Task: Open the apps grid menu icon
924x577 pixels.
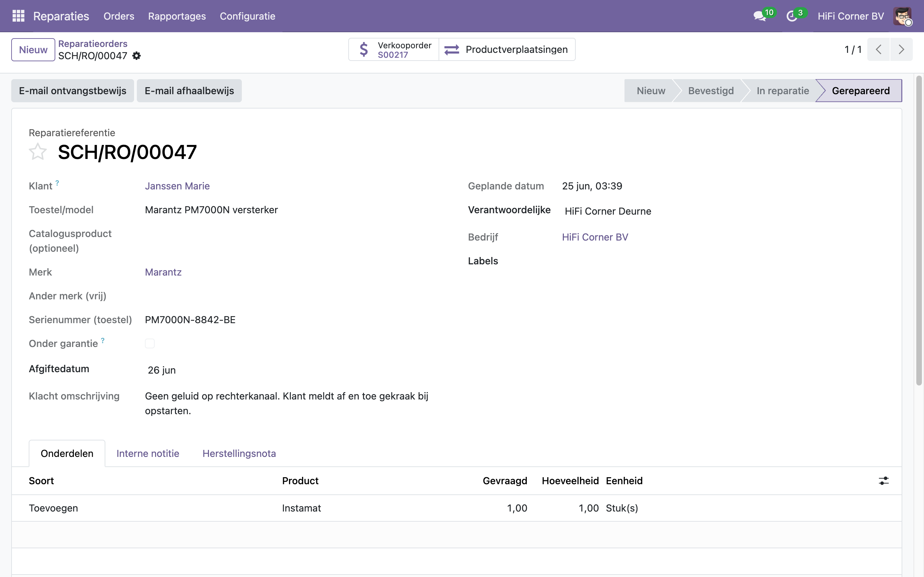Action: click(x=18, y=16)
